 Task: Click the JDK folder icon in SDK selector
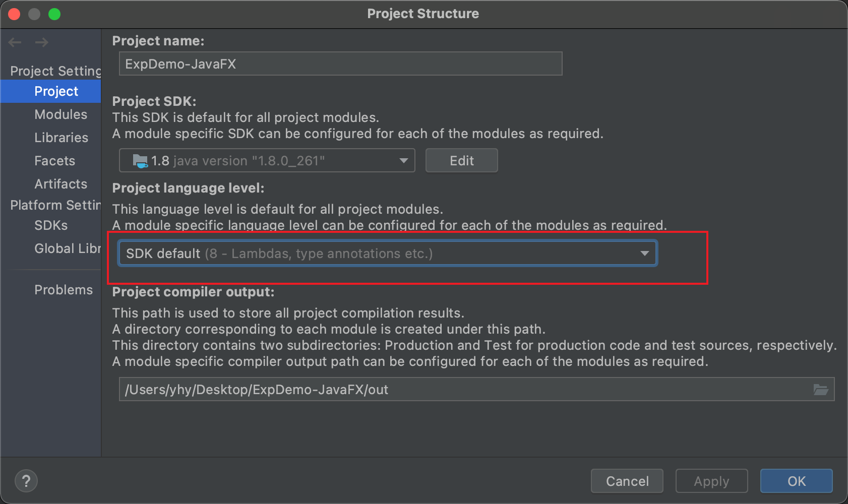(x=140, y=161)
